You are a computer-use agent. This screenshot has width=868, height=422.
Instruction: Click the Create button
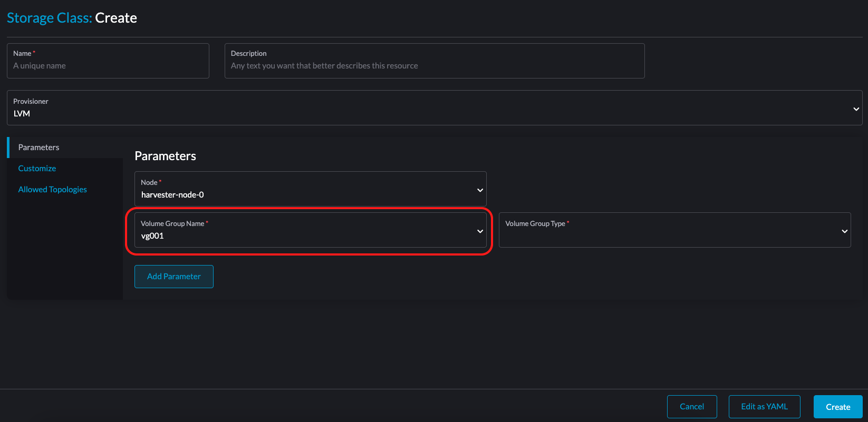point(837,406)
